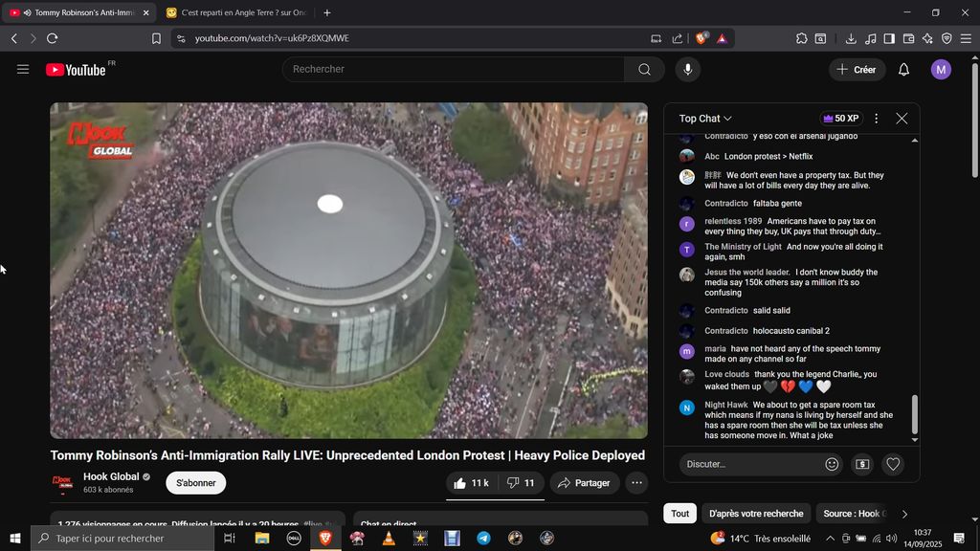Like the video with thumbs up
980x551 pixels.
(x=471, y=483)
